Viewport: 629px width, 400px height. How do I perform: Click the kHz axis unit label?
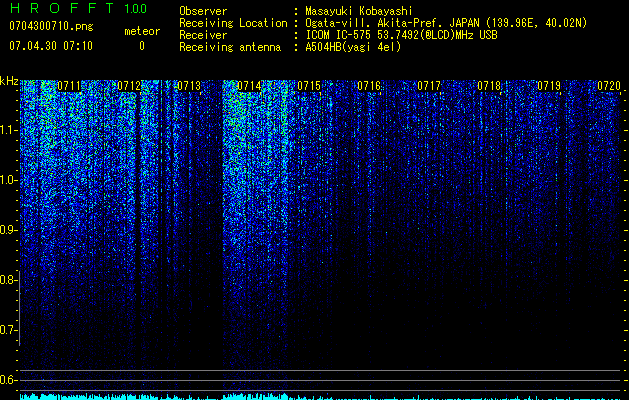pyautogui.click(x=9, y=81)
